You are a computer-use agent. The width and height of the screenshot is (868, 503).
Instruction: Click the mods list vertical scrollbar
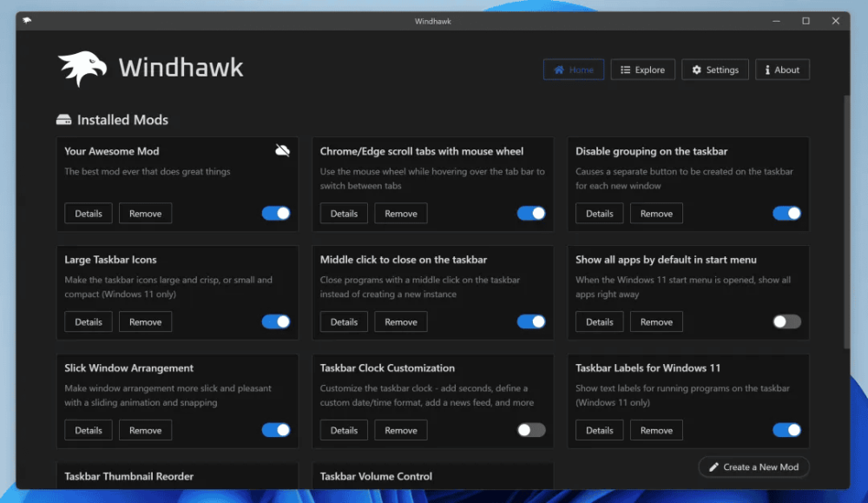(846, 222)
